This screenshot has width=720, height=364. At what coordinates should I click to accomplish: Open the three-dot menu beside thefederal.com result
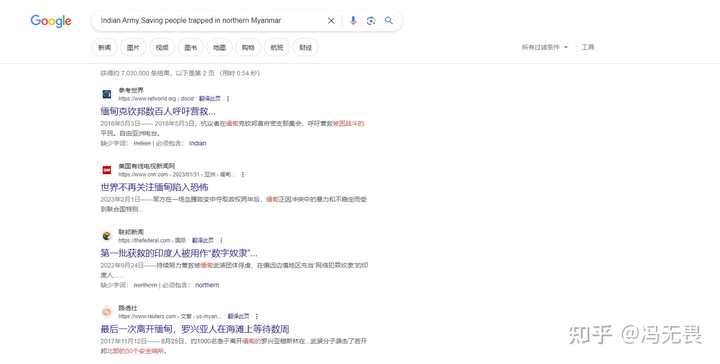pos(221,240)
